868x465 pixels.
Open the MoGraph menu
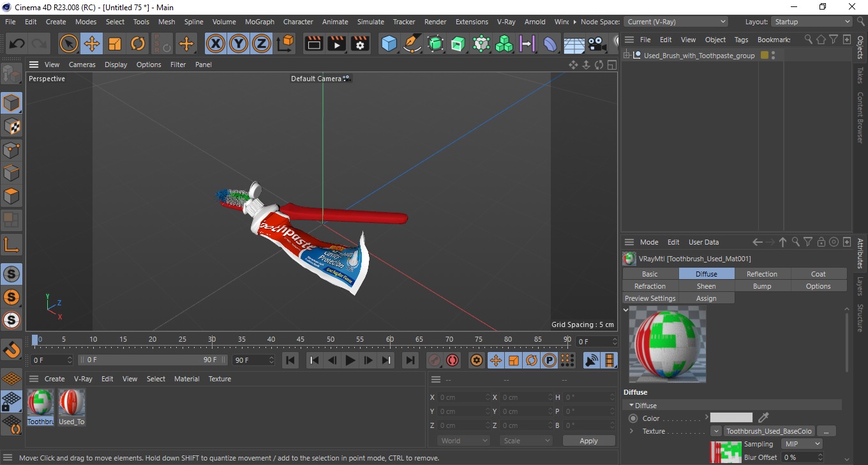260,22
